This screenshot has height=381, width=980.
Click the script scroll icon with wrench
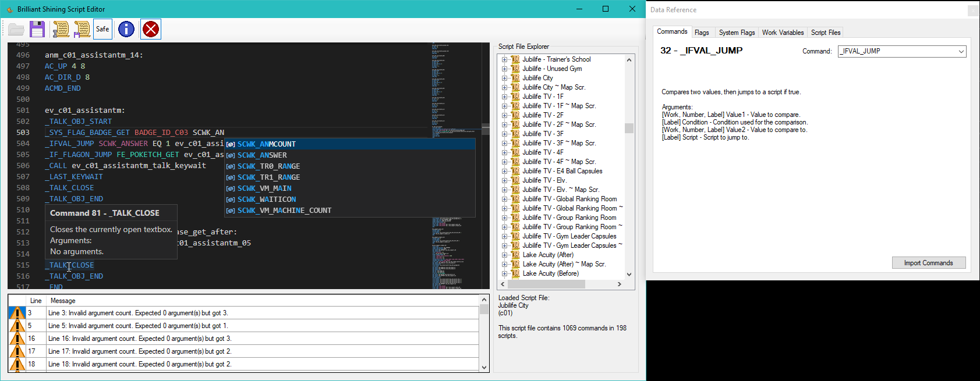[61, 29]
